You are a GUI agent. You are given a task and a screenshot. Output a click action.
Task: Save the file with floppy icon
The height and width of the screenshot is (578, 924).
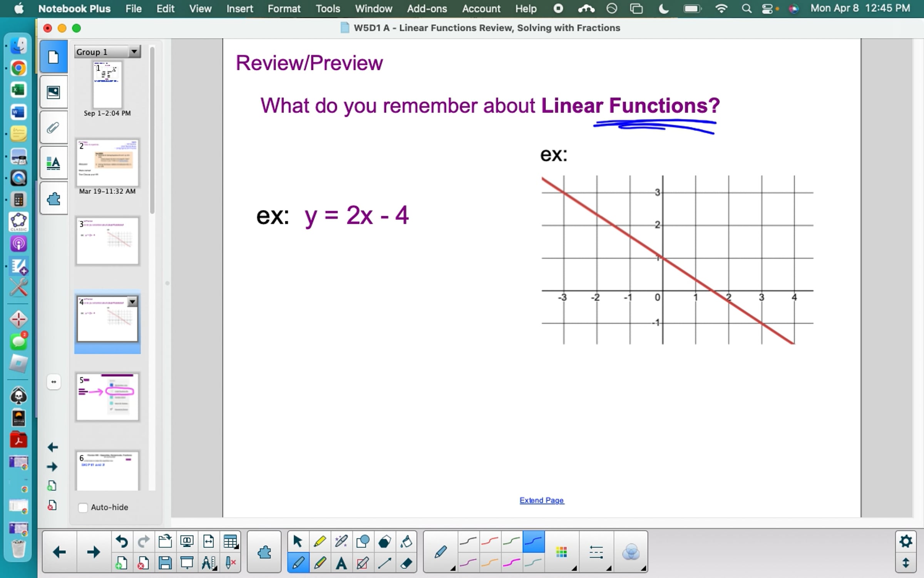click(165, 563)
